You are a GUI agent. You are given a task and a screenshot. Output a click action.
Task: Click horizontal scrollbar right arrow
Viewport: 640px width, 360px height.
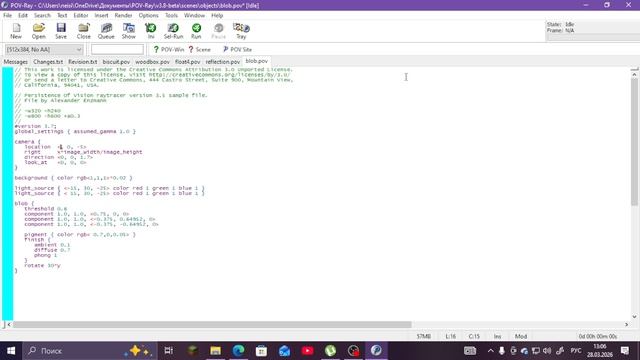pyautogui.click(x=627, y=324)
